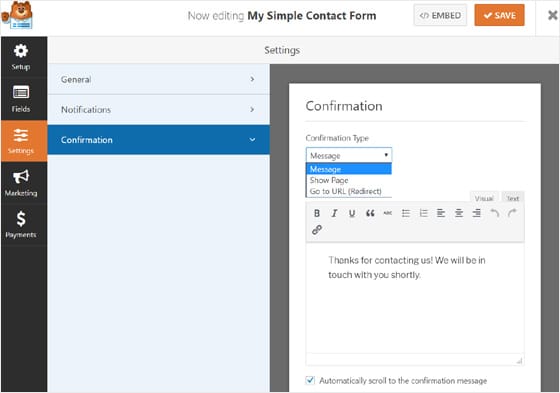
Task: Click the Confirmation heading
Action: (x=344, y=106)
